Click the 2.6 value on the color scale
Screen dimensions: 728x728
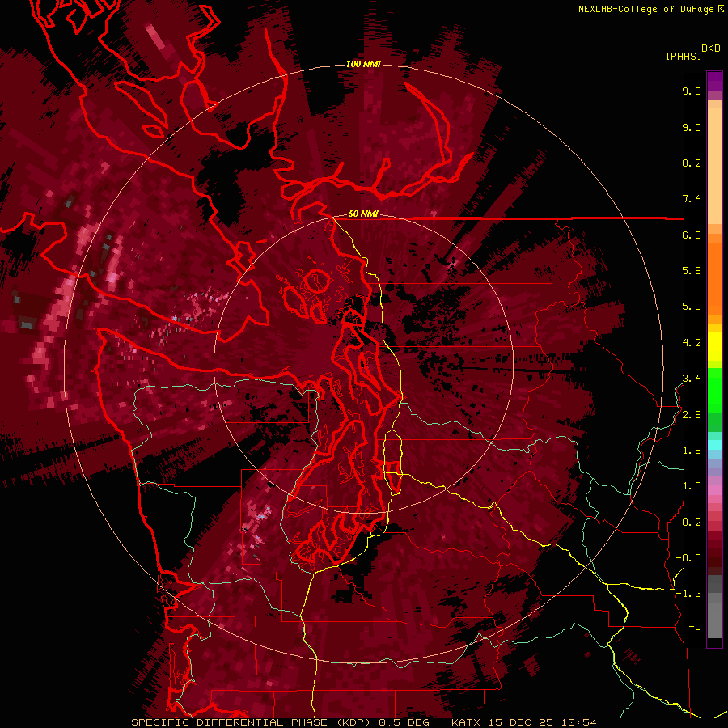tap(692, 415)
